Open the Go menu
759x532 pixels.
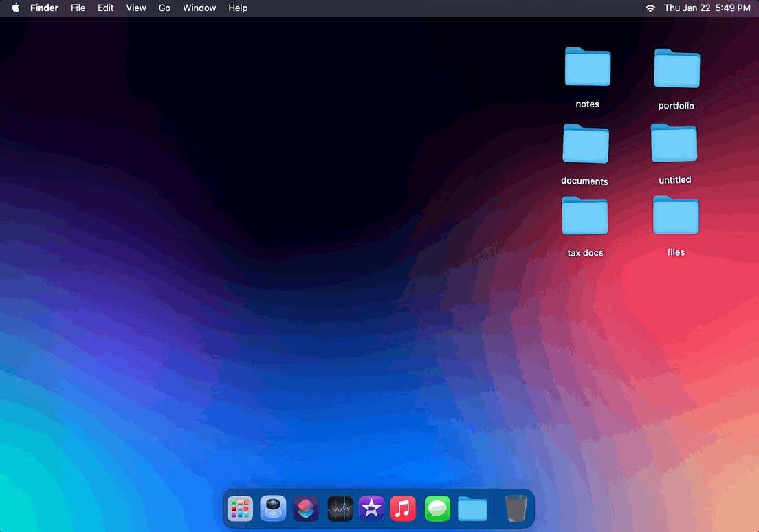pos(164,8)
